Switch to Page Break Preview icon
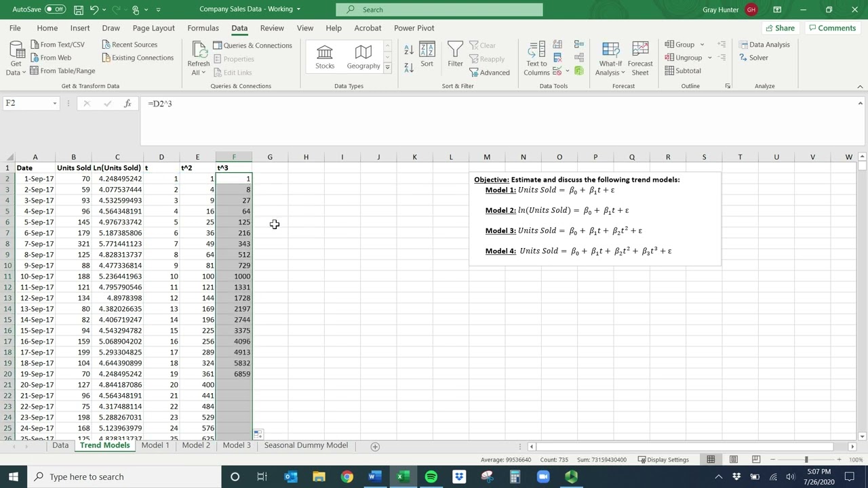Screen dimensions: 868x488 pyautogui.click(x=756, y=460)
